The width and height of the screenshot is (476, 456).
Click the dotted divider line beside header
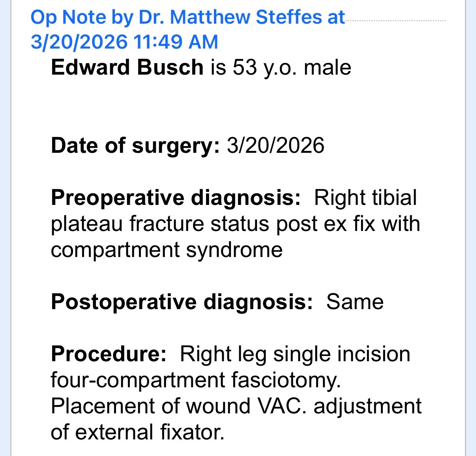395,21
